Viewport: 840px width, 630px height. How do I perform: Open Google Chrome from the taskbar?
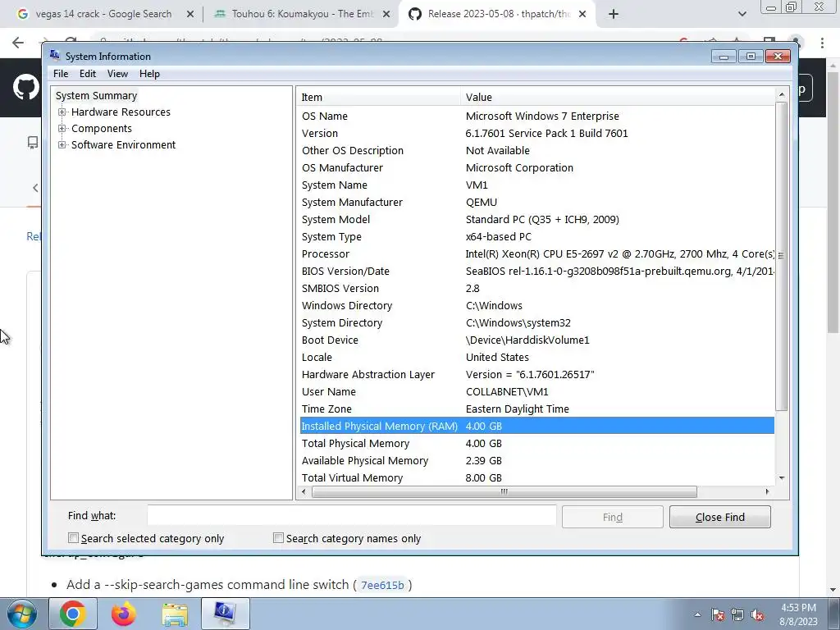pyautogui.click(x=73, y=614)
